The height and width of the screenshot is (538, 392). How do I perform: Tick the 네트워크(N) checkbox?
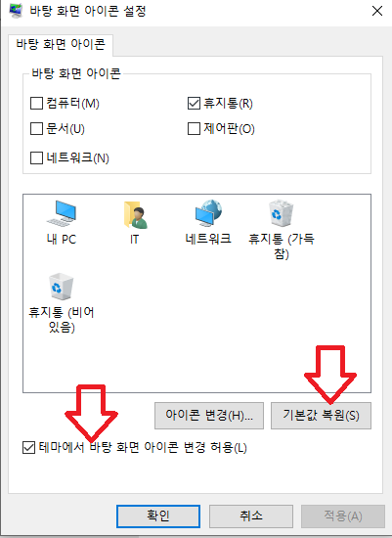[36, 158]
